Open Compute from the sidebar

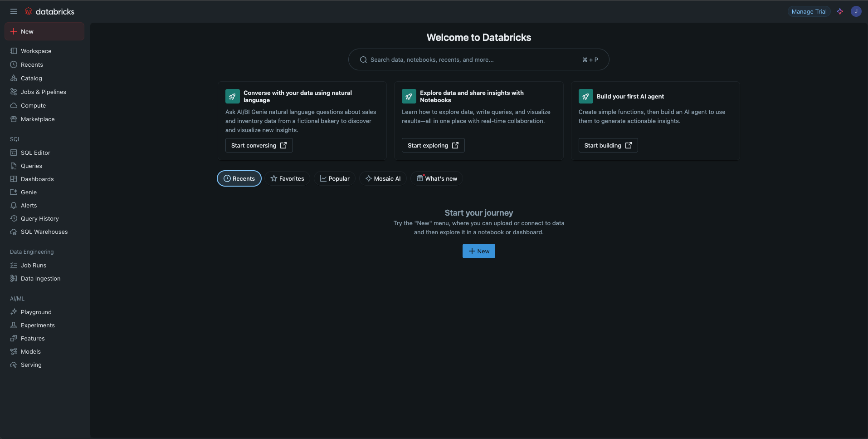[x=44, y=105]
